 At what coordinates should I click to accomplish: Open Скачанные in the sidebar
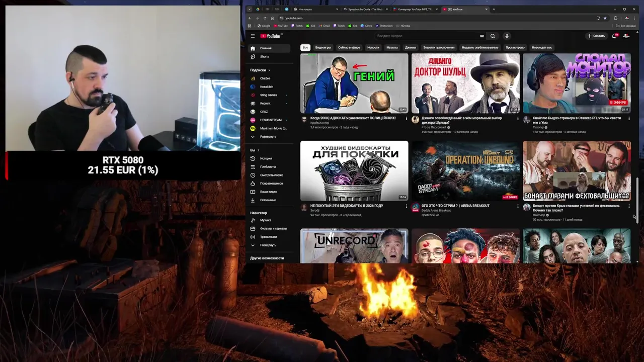coord(270,200)
